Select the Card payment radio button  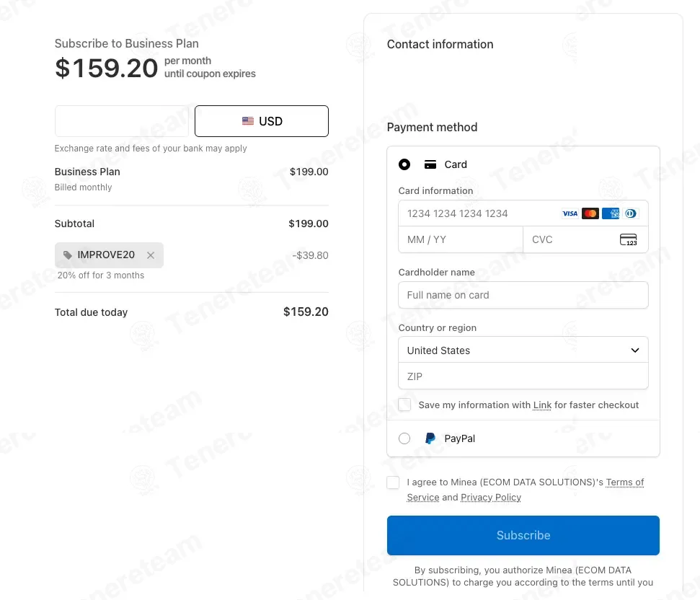[404, 164]
